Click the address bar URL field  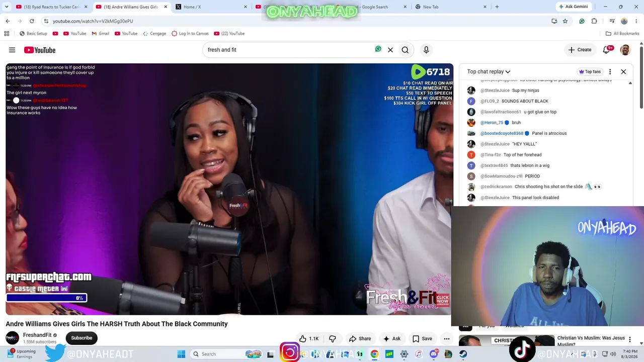[297, 21]
